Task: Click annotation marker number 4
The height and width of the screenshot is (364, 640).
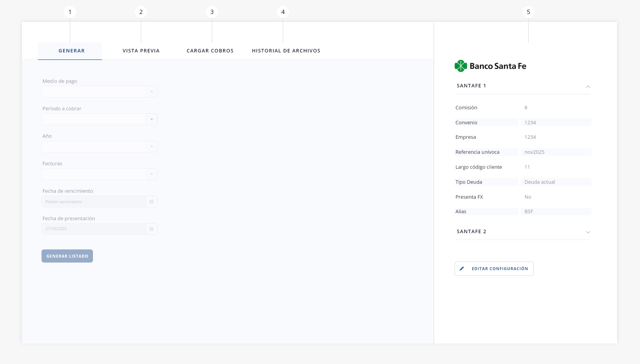Action: (283, 12)
